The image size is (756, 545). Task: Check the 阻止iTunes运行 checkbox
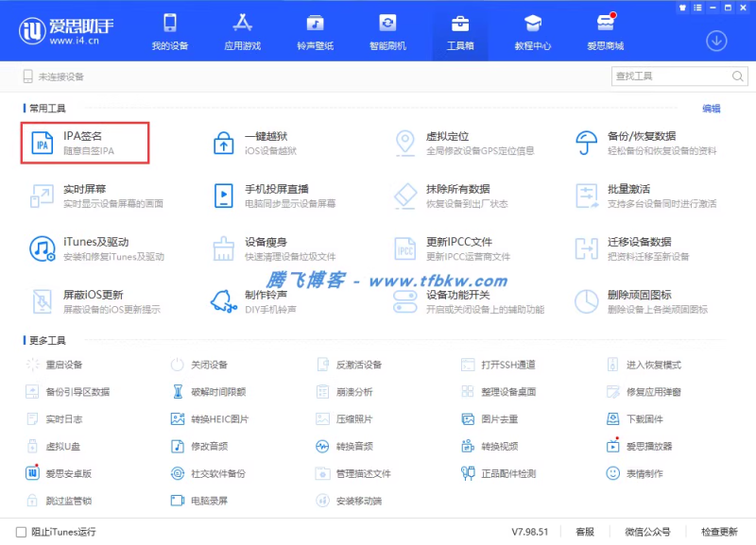click(x=22, y=532)
